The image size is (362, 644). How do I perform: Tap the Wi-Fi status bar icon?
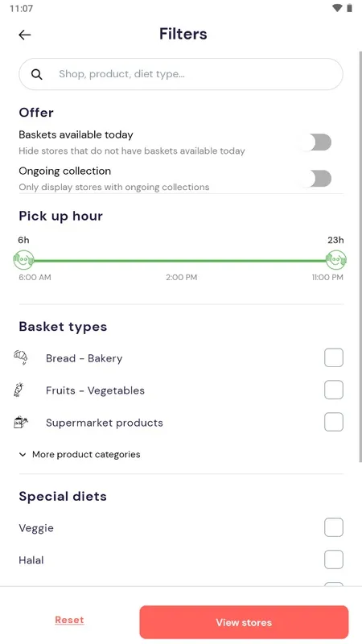[x=337, y=8]
